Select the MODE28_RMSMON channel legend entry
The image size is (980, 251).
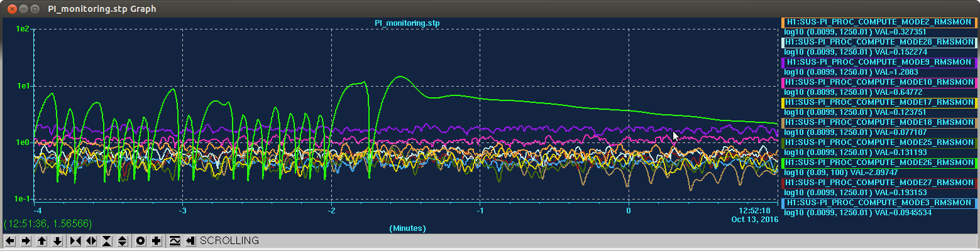[x=879, y=42]
